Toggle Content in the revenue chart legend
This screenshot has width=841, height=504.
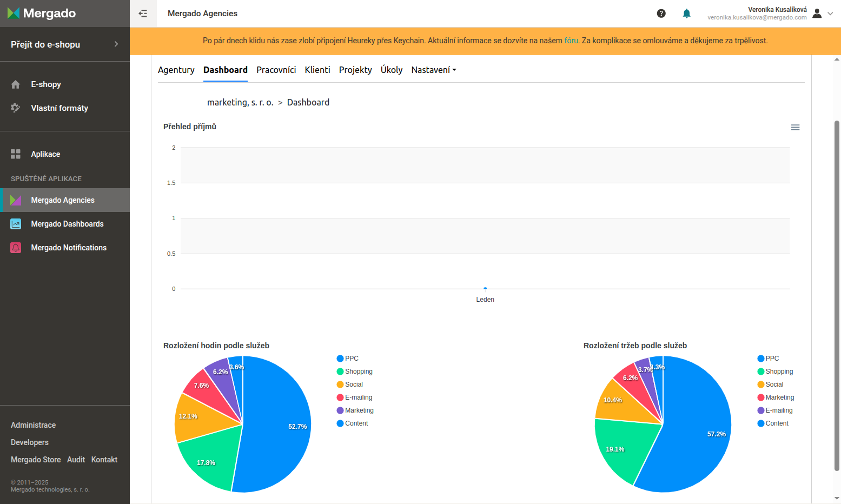[x=773, y=423]
